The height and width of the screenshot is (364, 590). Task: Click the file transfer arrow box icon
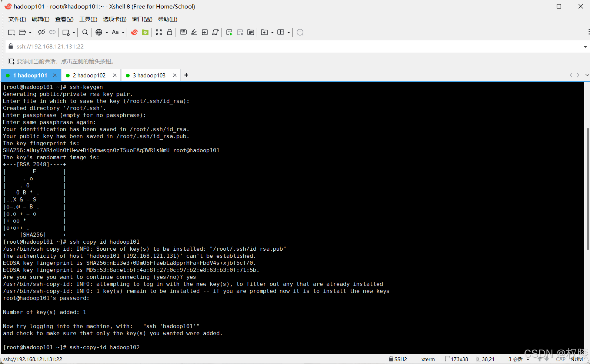205,32
